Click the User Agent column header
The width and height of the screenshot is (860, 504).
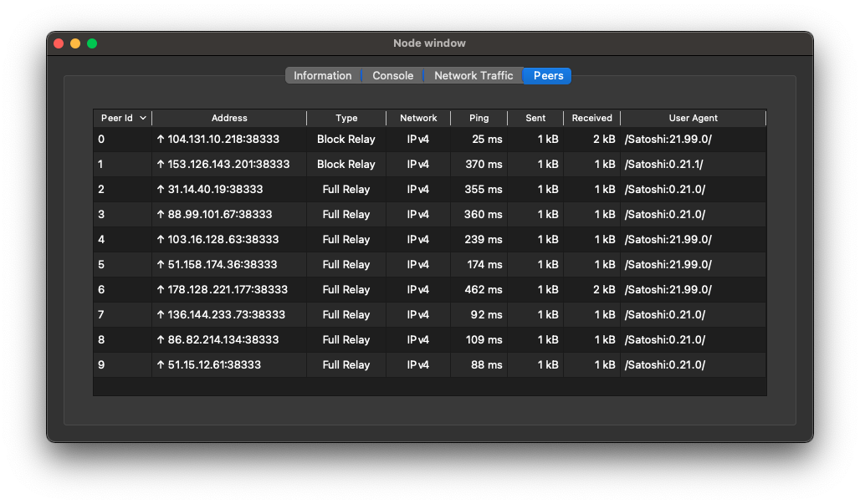[x=694, y=118]
